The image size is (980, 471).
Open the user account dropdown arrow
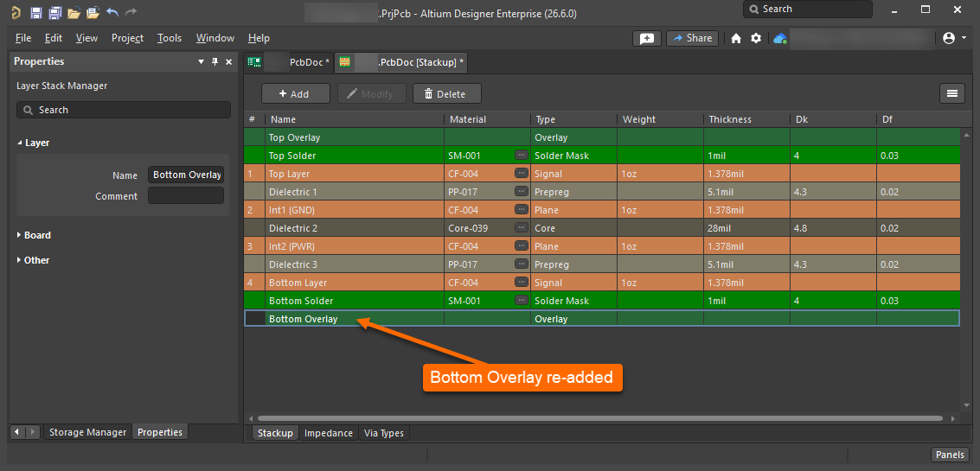(x=964, y=38)
